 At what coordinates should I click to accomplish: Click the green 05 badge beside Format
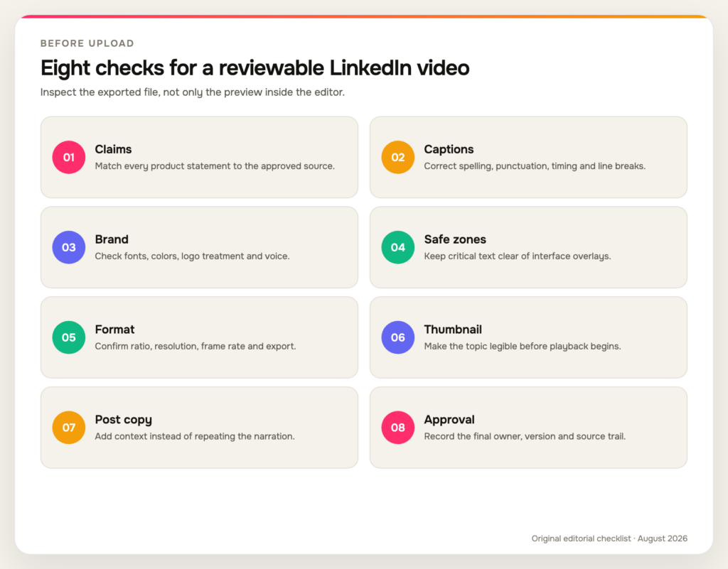tap(69, 337)
